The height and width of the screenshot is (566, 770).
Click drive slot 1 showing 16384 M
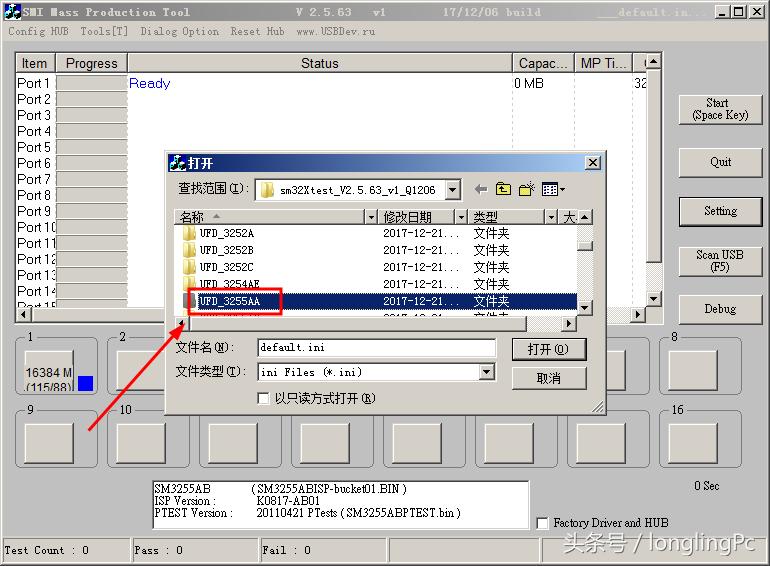coord(49,371)
